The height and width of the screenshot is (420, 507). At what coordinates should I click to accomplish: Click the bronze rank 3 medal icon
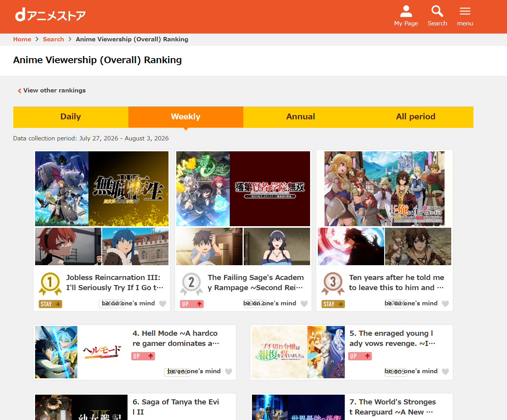coord(333,284)
